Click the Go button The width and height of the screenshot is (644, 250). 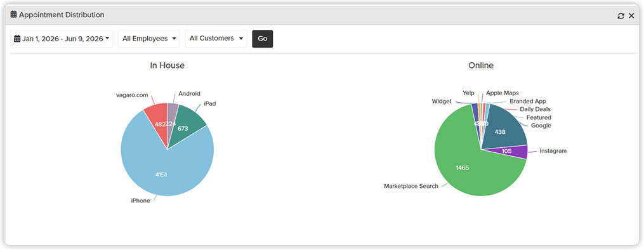coord(263,39)
